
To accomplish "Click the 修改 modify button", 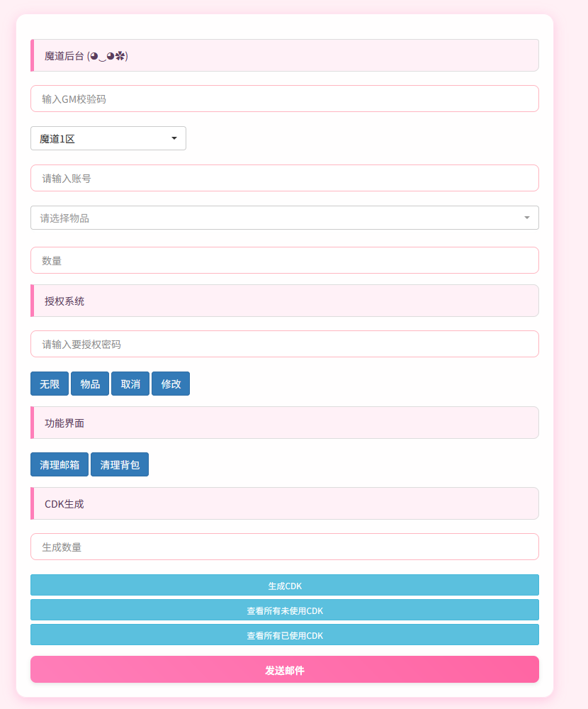I will pos(170,384).
